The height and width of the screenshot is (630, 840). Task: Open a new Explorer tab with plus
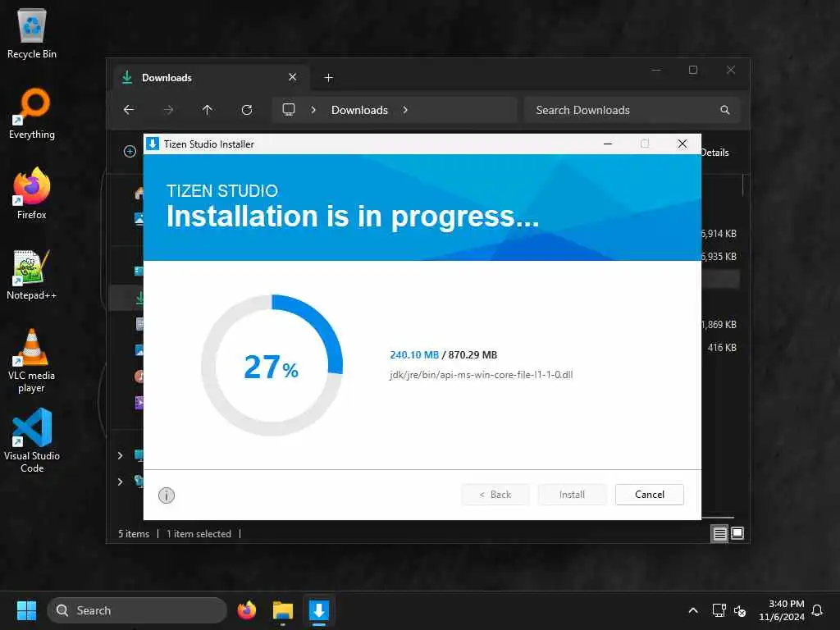(328, 78)
